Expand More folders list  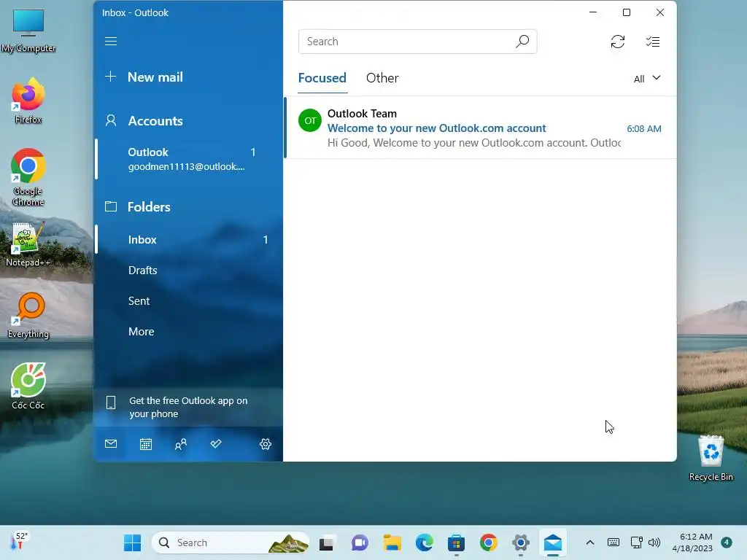(141, 332)
